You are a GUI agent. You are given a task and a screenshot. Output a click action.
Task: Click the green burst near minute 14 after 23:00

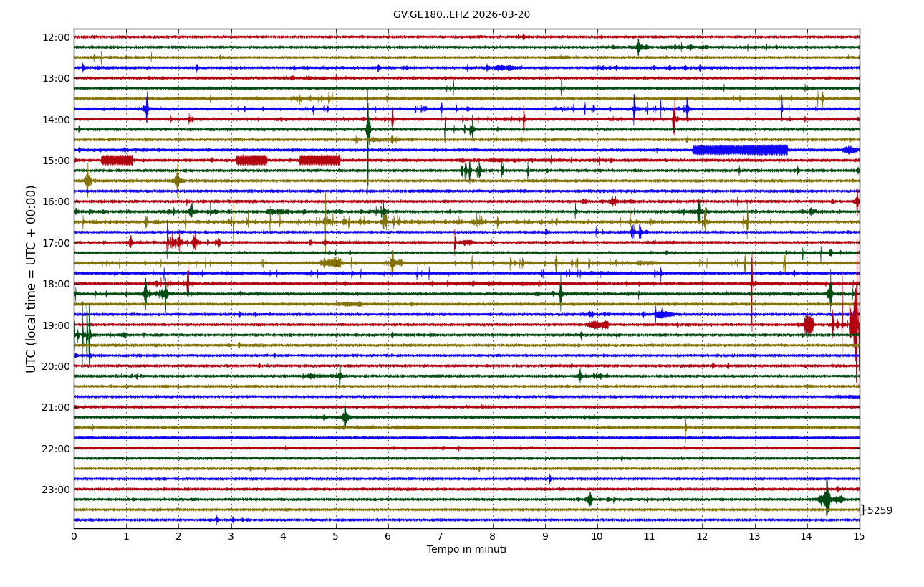point(826,499)
